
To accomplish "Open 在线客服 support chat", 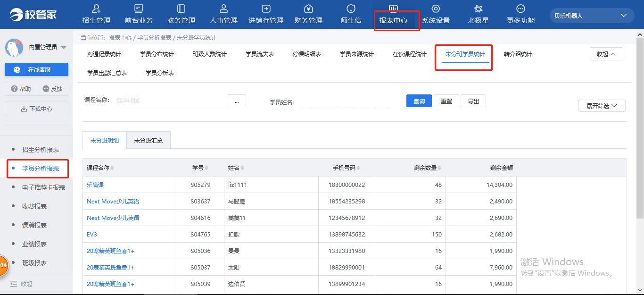I will click(36, 69).
